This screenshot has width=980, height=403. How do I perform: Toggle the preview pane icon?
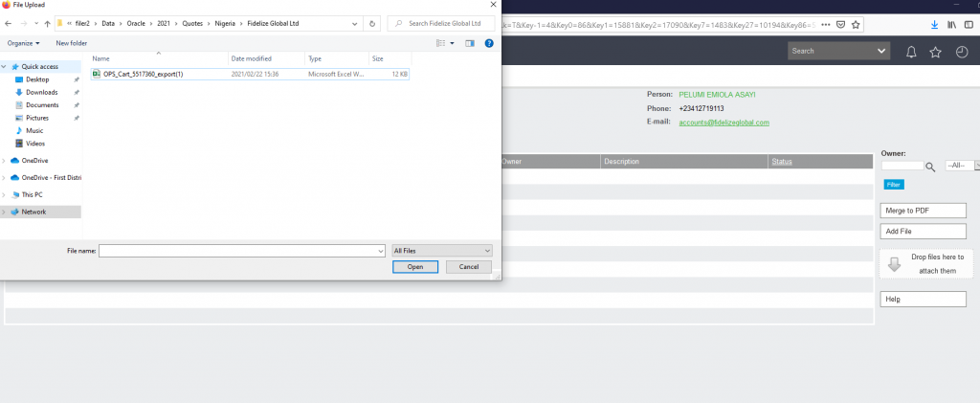(470, 43)
